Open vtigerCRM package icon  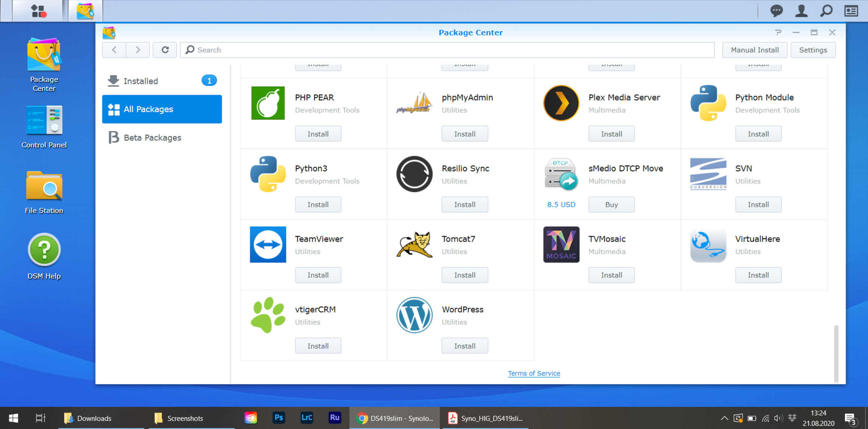pyautogui.click(x=268, y=315)
